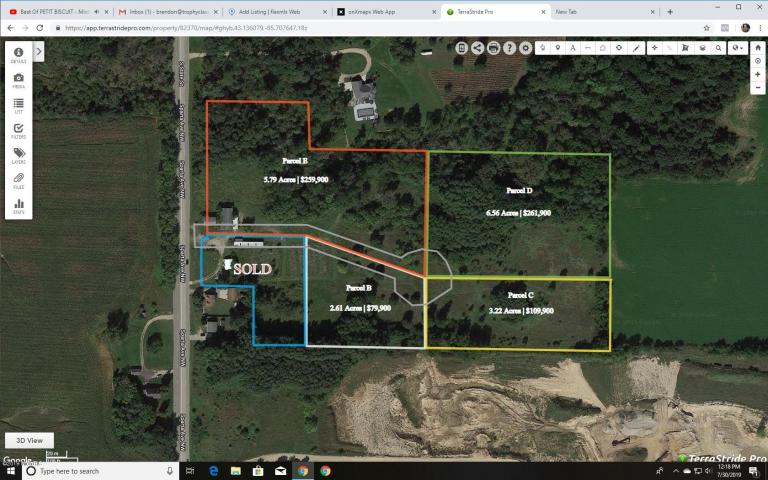Viewport: 768px width, 480px height.
Task: Show the Stats bar chart panel
Action: [18, 207]
